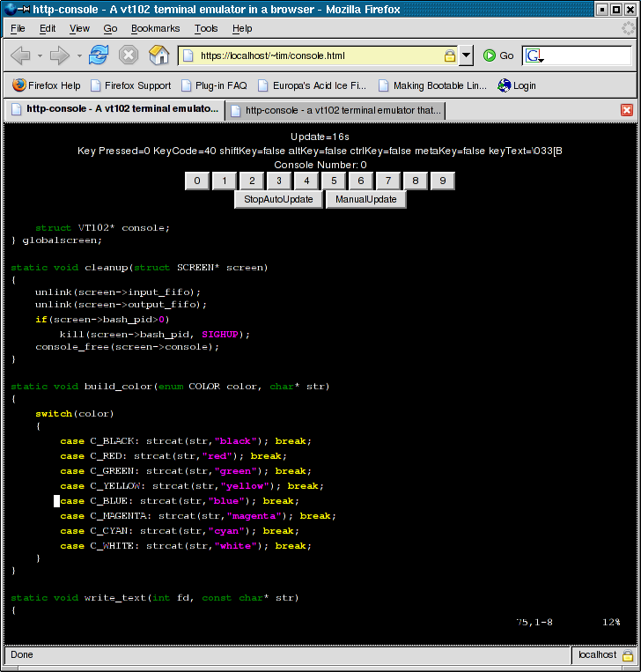Screen dimensions: 641x672
Task: Open the Firefox Help bookmark
Action: pyautogui.click(x=47, y=85)
